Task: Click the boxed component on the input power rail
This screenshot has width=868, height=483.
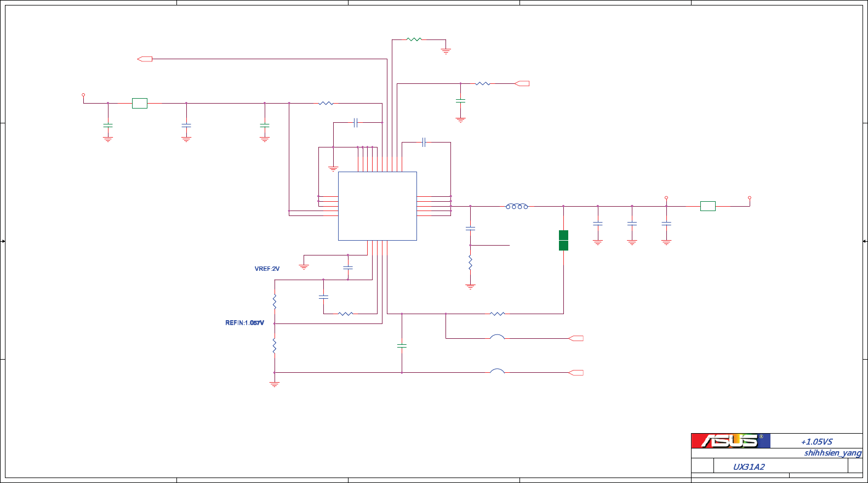Action: coord(140,103)
